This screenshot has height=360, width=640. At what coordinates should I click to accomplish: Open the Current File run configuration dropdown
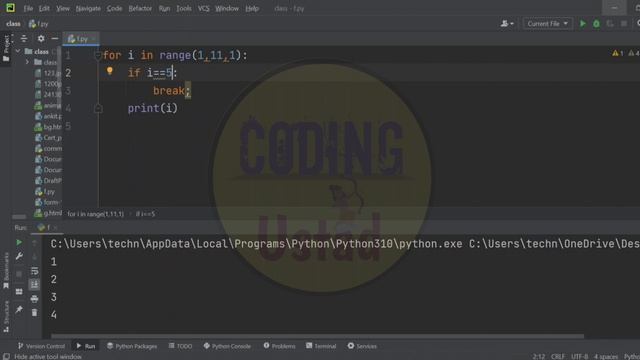(547, 24)
